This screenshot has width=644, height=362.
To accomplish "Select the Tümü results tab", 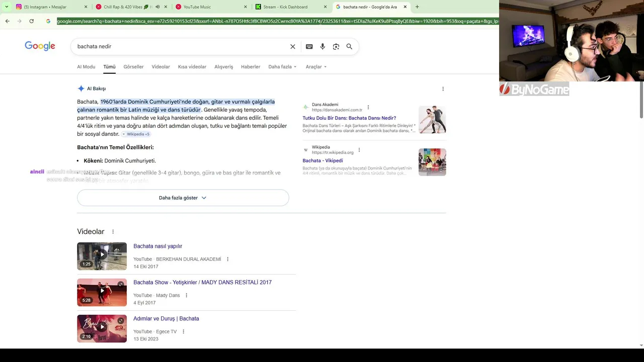I will tap(109, 66).
